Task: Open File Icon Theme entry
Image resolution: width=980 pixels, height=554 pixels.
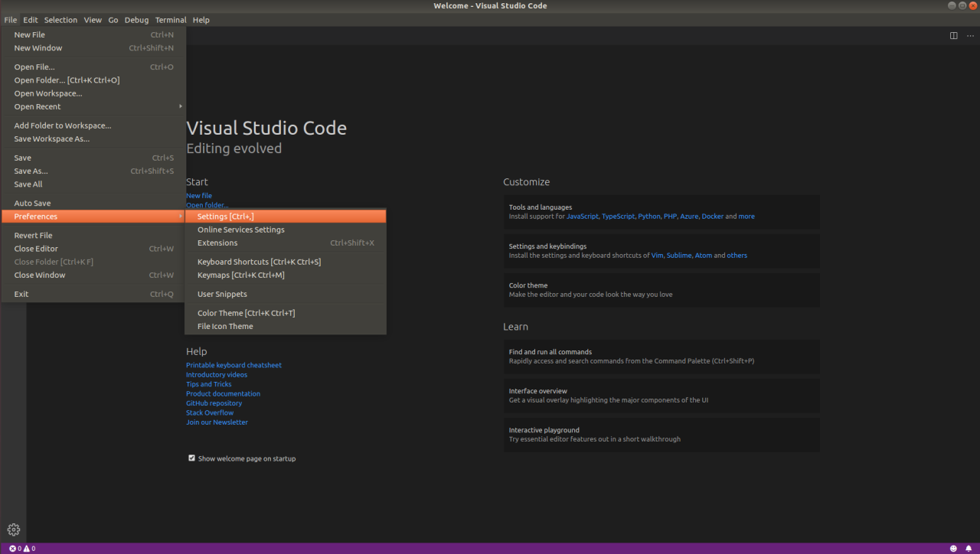Action: click(286, 326)
